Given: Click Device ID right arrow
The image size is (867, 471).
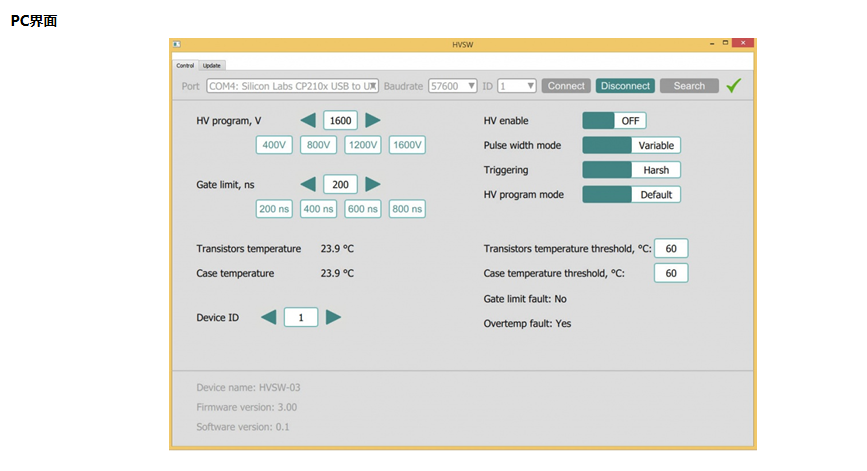Looking at the screenshot, I should coord(334,317).
